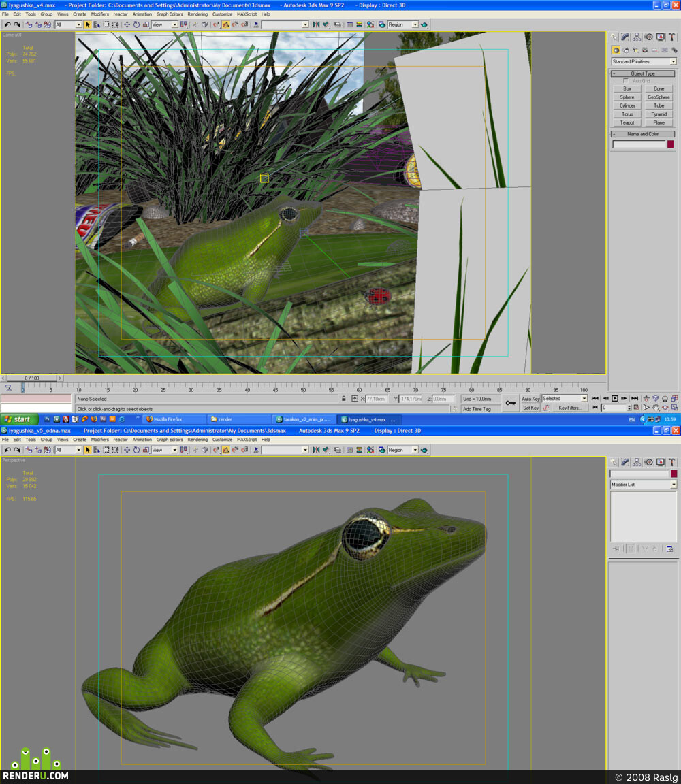Viewport: 681px width, 784px height.
Task: Open the Utilities hammer panel tab
Action: [672, 37]
